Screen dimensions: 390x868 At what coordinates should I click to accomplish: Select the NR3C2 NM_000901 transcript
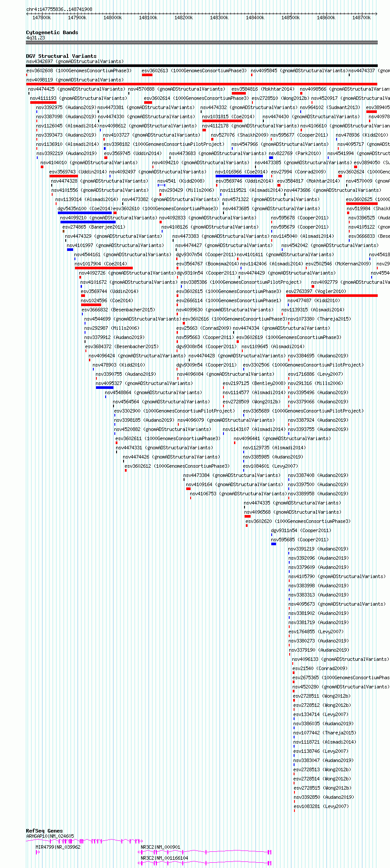(x=205, y=852)
